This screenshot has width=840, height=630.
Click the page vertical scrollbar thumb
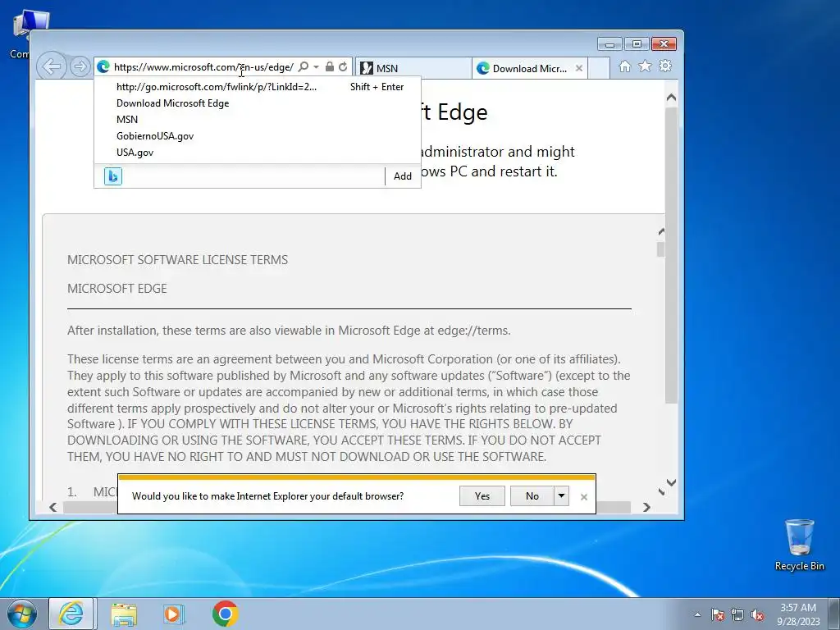(671, 255)
